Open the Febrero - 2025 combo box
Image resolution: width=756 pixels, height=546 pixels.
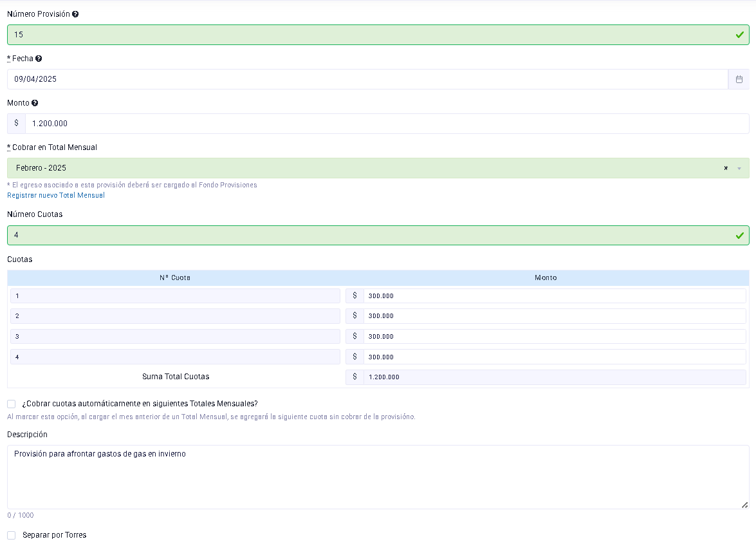(x=360, y=168)
